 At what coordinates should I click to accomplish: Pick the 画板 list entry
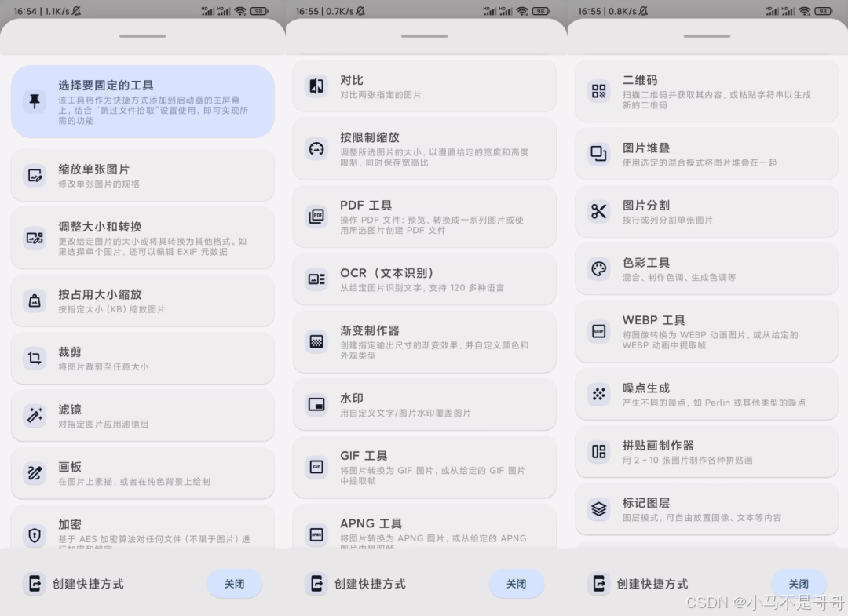tap(142, 473)
